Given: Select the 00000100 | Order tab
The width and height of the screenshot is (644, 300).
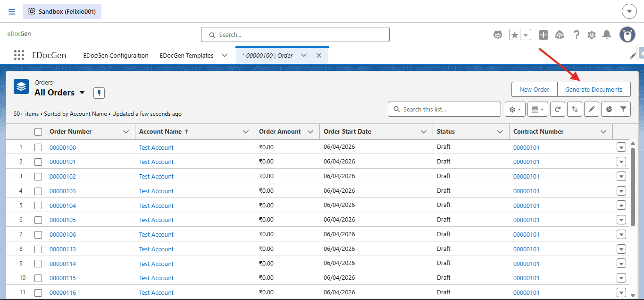Looking at the screenshot, I should 268,55.
